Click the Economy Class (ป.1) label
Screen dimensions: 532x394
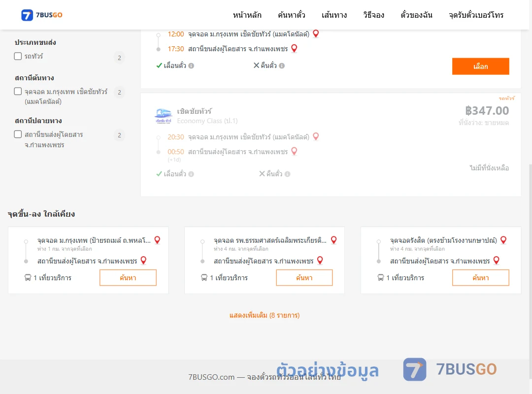click(x=207, y=121)
